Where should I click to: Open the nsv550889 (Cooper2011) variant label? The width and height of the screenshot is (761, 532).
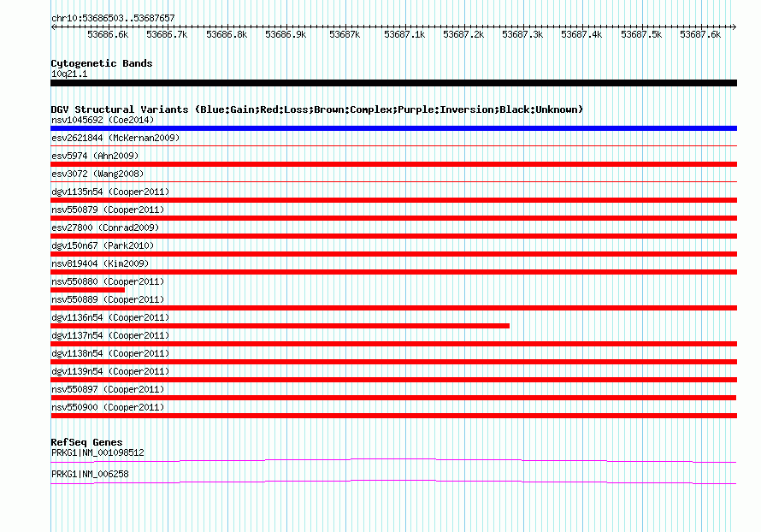coord(108,299)
